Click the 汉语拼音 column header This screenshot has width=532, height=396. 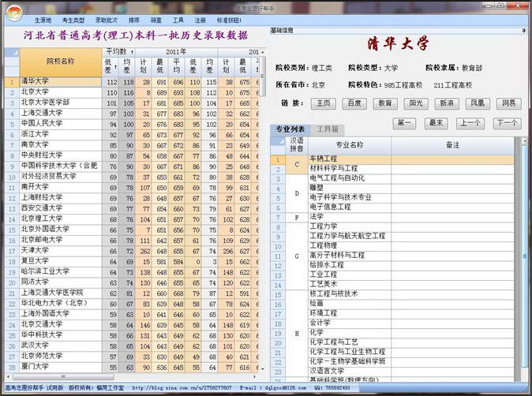pyautogui.click(x=297, y=145)
